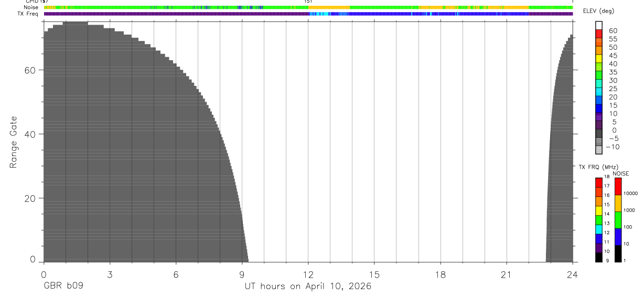The image size is (644, 297).
Task: Click the '12' tick on UT hours axis
Action: (x=308, y=274)
